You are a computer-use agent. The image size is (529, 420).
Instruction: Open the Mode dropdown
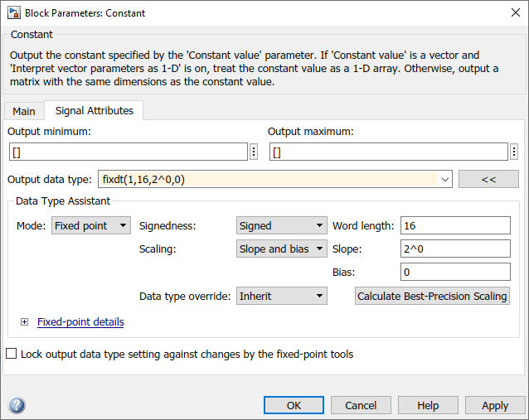click(x=91, y=225)
